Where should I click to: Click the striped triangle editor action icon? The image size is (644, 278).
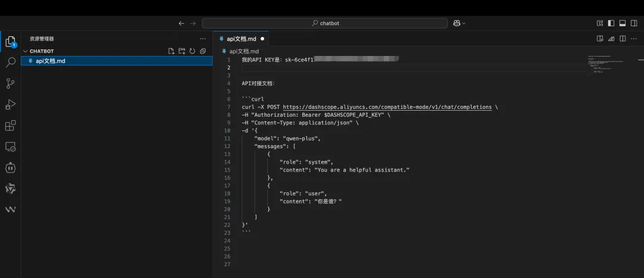[611, 39]
